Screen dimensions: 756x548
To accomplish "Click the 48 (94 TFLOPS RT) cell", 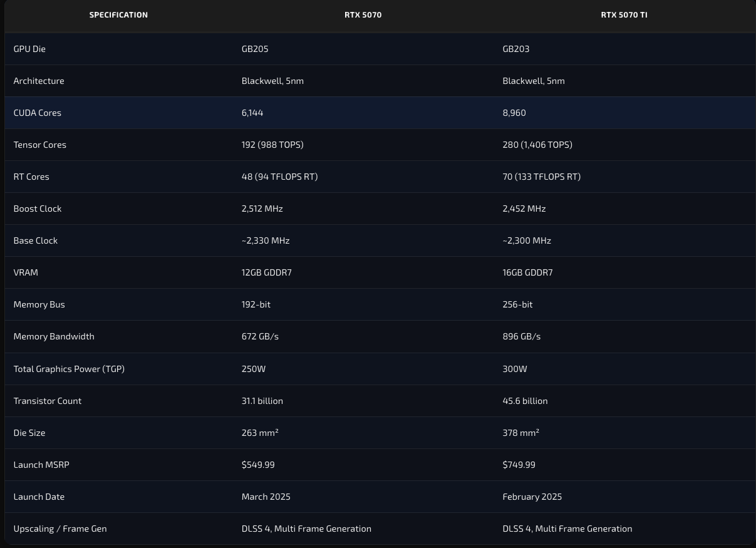I will [280, 177].
